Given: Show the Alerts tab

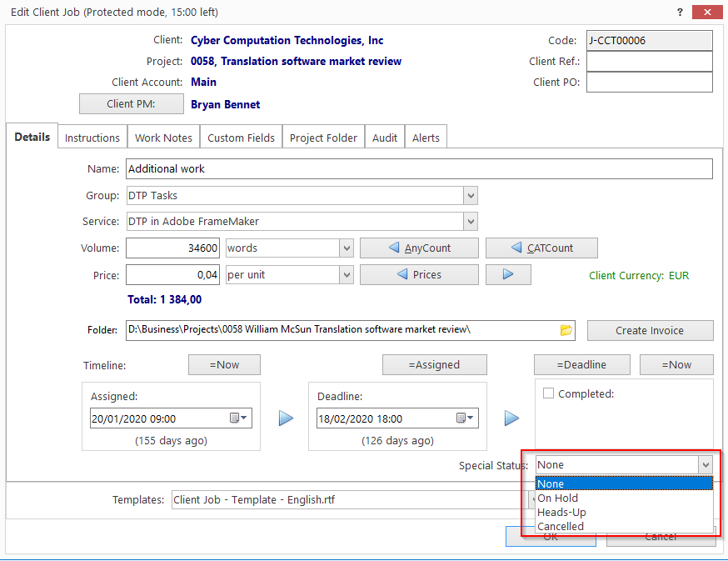Looking at the screenshot, I should tap(426, 138).
